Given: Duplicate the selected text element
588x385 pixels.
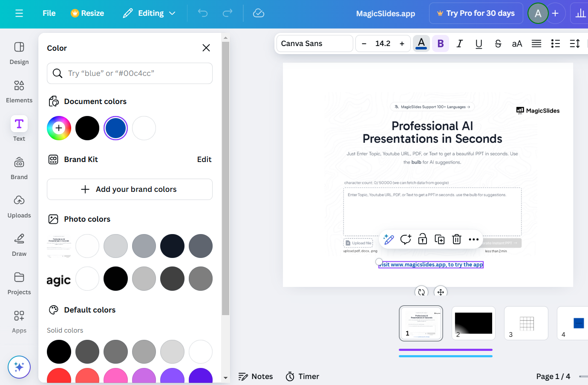Looking at the screenshot, I should pos(440,240).
